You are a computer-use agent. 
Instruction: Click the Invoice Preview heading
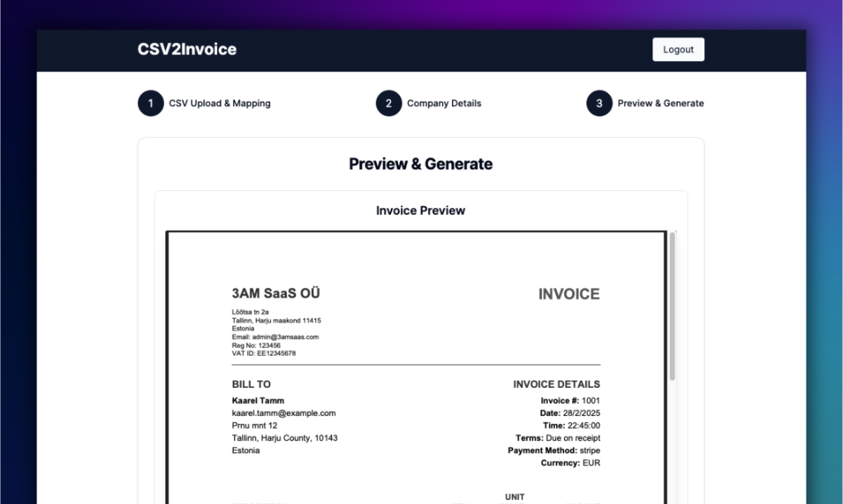(420, 211)
